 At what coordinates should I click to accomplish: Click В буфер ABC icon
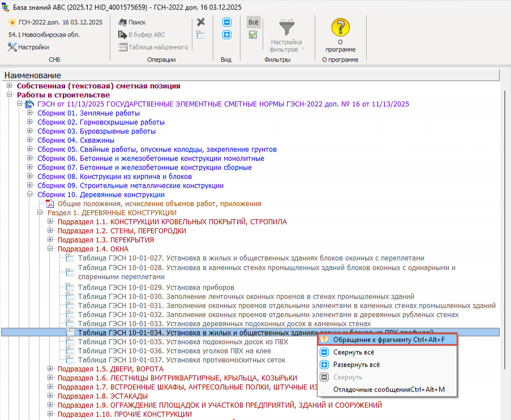(x=123, y=35)
